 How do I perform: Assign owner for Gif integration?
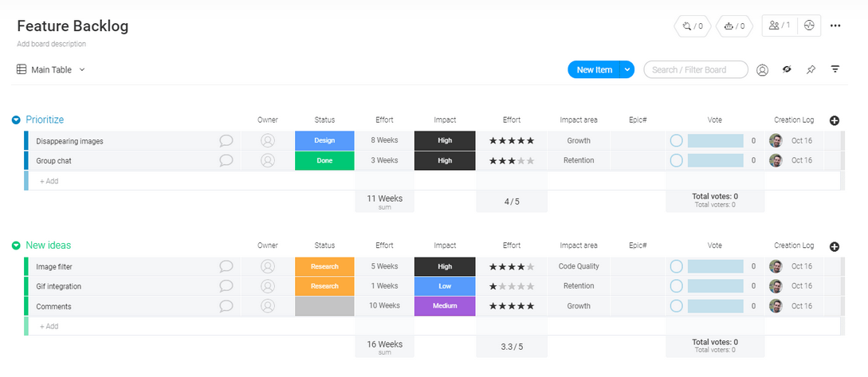tap(268, 286)
